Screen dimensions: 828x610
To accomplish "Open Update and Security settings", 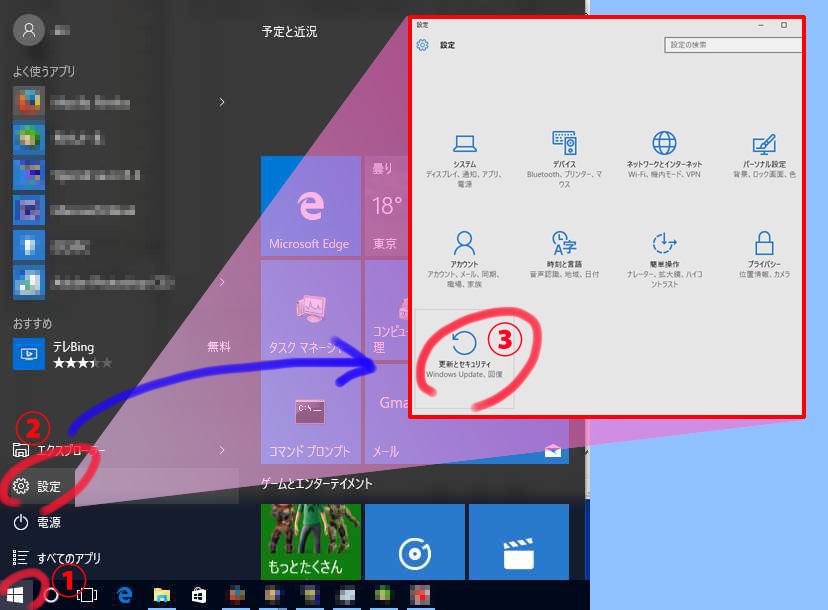I will 465,355.
